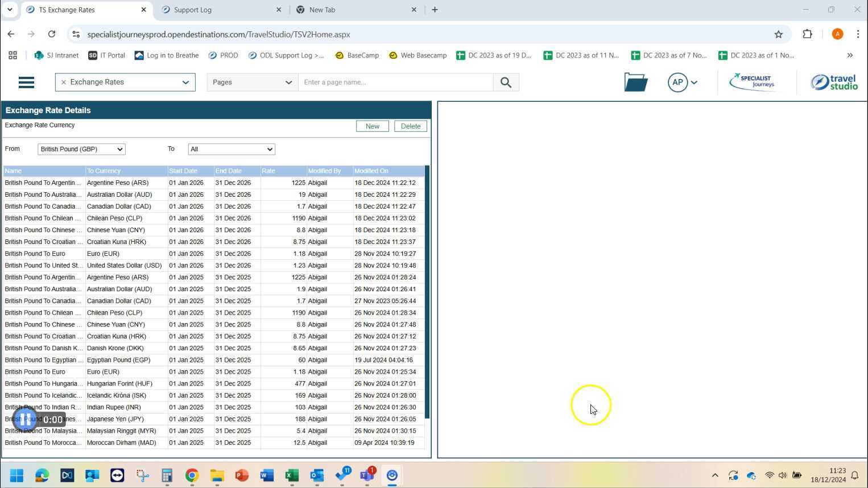
Task: Expand the From currency dropdown
Action: click(x=81, y=149)
